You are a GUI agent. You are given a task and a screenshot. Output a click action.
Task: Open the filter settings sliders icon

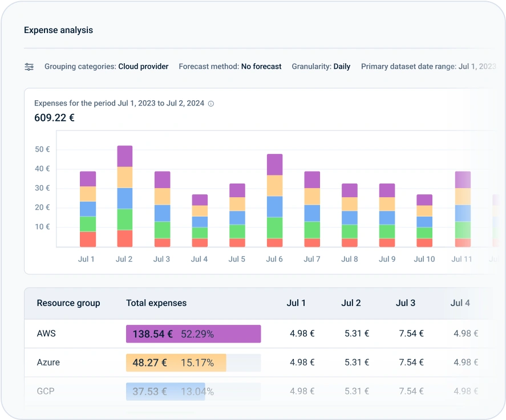tap(29, 67)
